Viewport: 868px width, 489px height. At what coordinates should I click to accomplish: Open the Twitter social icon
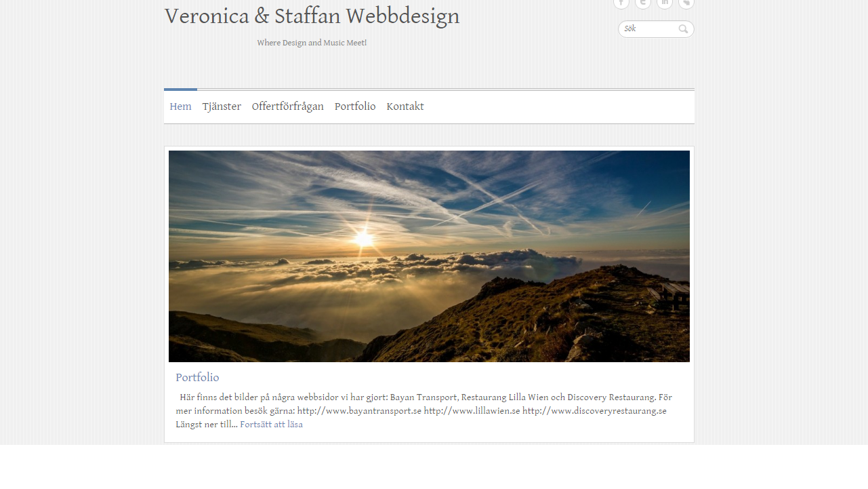coord(643,3)
